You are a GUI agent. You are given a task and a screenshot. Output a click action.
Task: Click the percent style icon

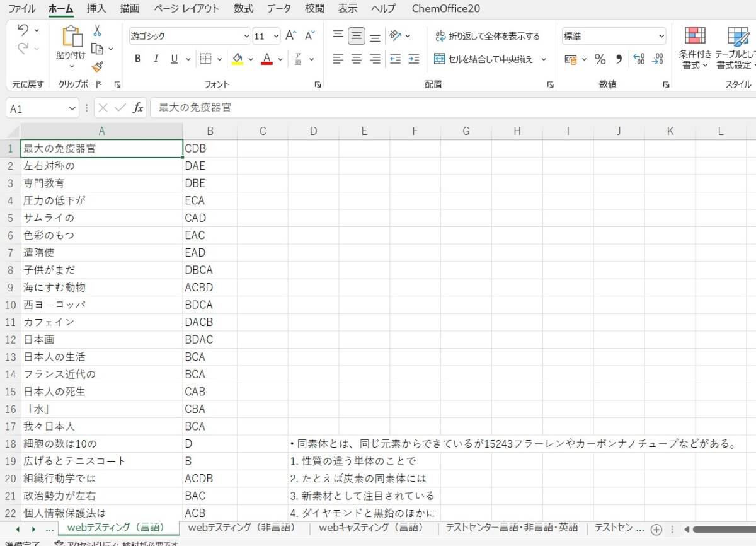[x=600, y=59]
